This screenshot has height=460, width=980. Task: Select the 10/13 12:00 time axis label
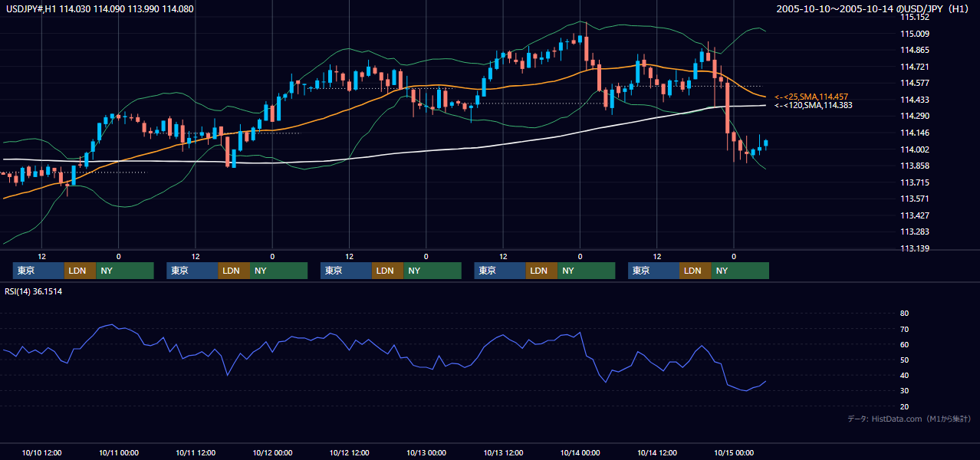coord(503,452)
